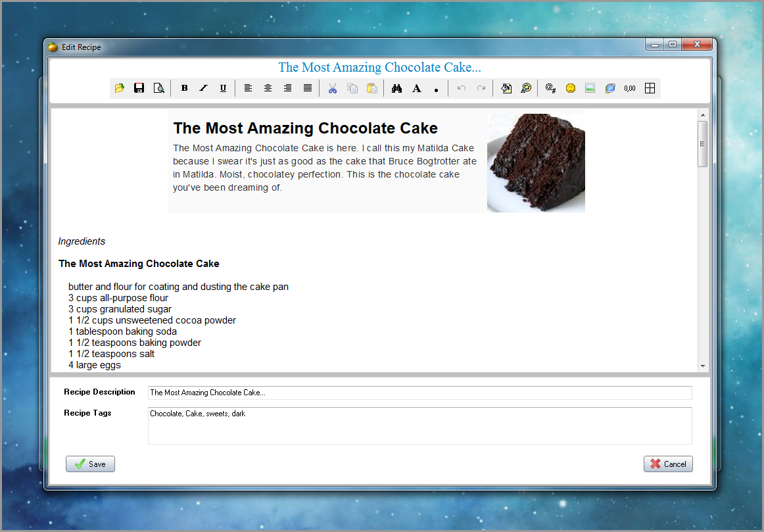Toggle italic formatting
This screenshot has width=764, height=532.
point(204,88)
